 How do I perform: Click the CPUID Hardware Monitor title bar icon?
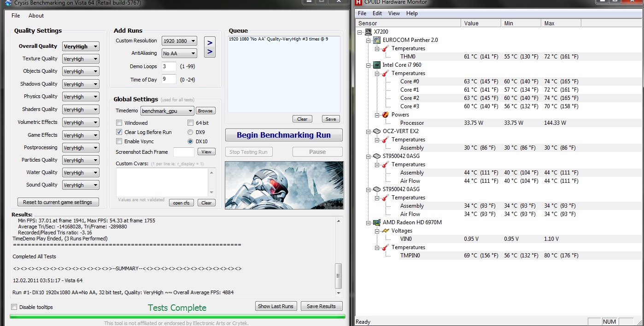[x=358, y=2]
